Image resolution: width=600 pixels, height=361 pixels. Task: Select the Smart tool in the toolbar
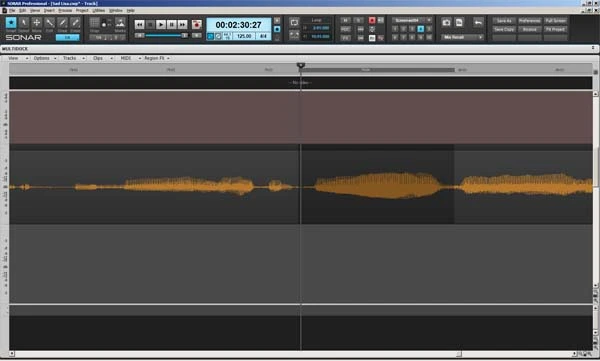tap(11, 23)
